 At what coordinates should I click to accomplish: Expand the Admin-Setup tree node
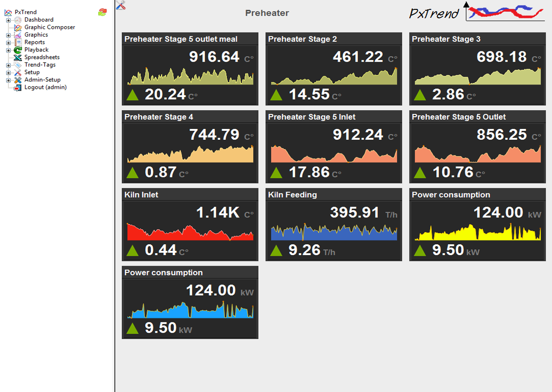(8, 80)
